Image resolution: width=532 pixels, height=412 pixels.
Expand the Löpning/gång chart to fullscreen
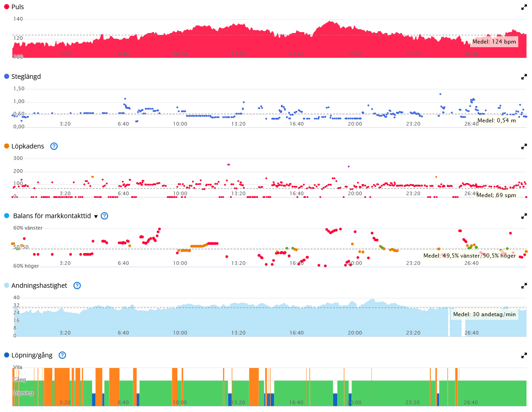pyautogui.click(x=524, y=355)
